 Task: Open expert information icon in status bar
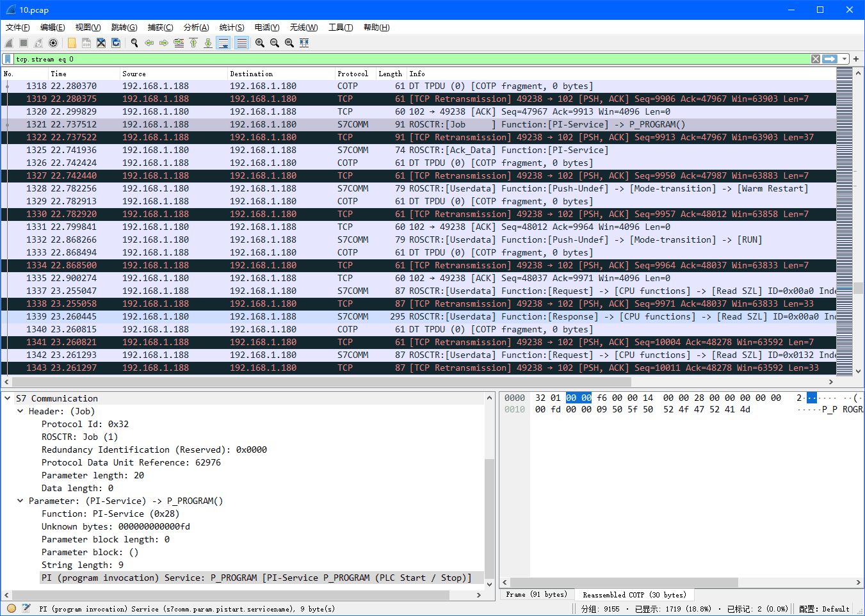pos(12,608)
